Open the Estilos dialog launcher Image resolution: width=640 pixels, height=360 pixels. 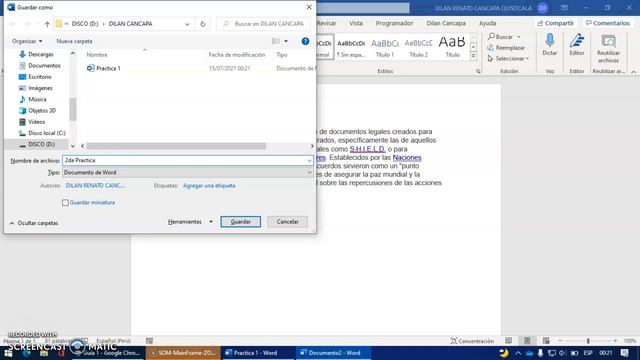point(478,71)
